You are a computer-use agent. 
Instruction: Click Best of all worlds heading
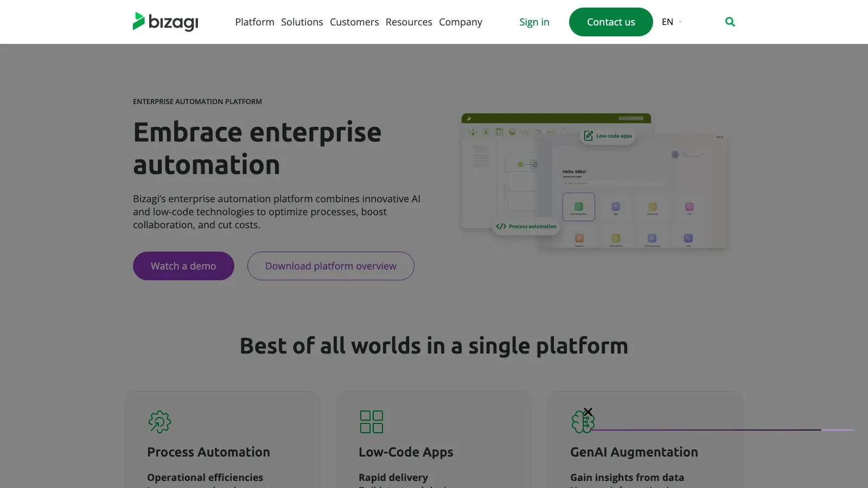point(434,345)
